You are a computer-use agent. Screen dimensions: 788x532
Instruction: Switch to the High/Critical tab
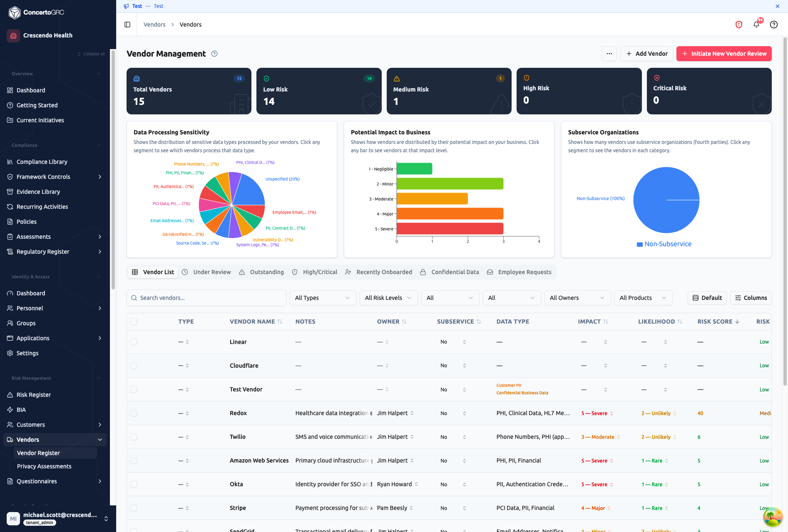click(x=315, y=272)
